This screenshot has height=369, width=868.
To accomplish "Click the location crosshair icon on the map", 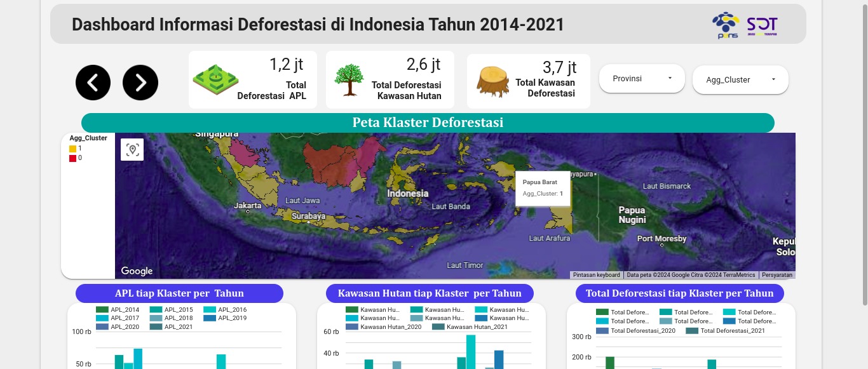I will [132, 149].
